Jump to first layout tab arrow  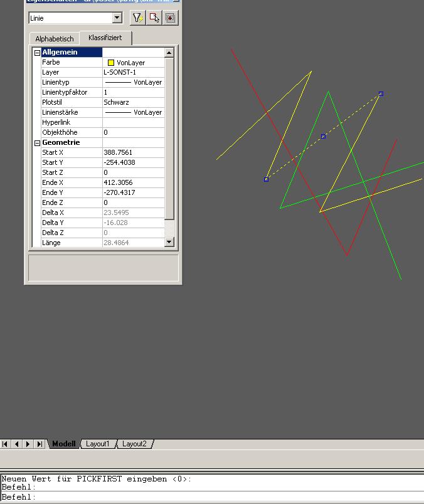[x=5, y=444]
